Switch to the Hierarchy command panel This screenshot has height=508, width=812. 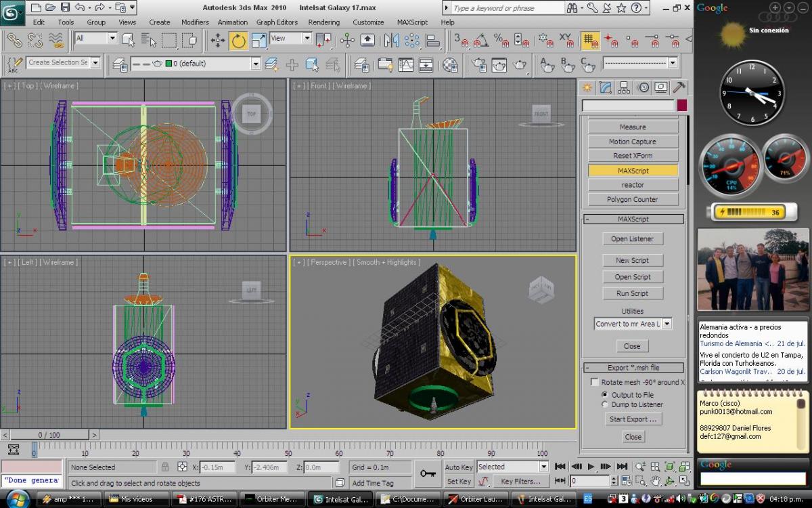[x=624, y=87]
